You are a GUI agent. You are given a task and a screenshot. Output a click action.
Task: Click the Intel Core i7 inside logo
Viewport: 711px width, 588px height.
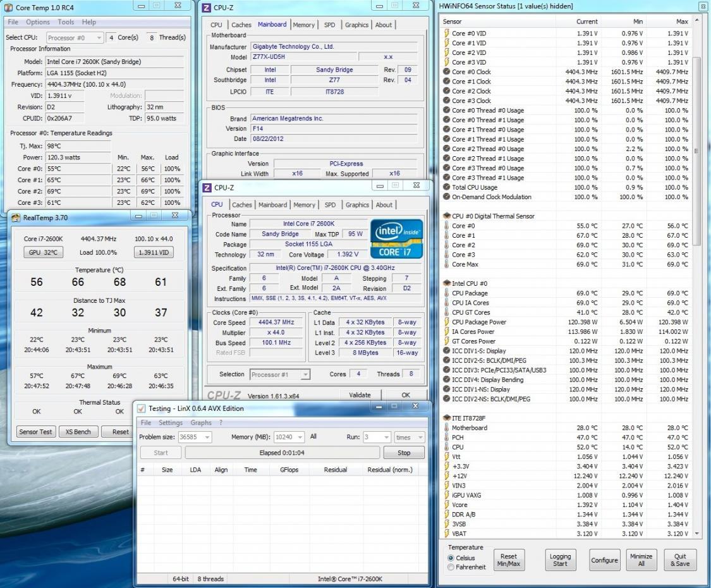[x=397, y=239]
